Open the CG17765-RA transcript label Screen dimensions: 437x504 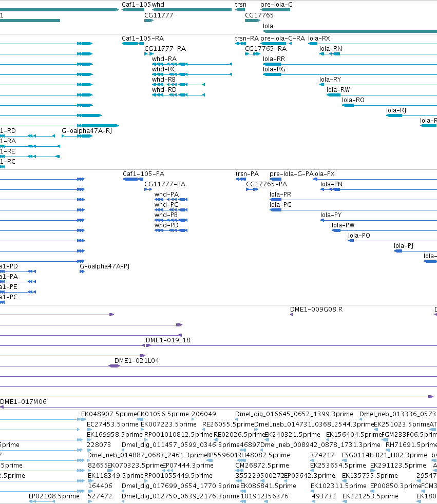click(265, 49)
